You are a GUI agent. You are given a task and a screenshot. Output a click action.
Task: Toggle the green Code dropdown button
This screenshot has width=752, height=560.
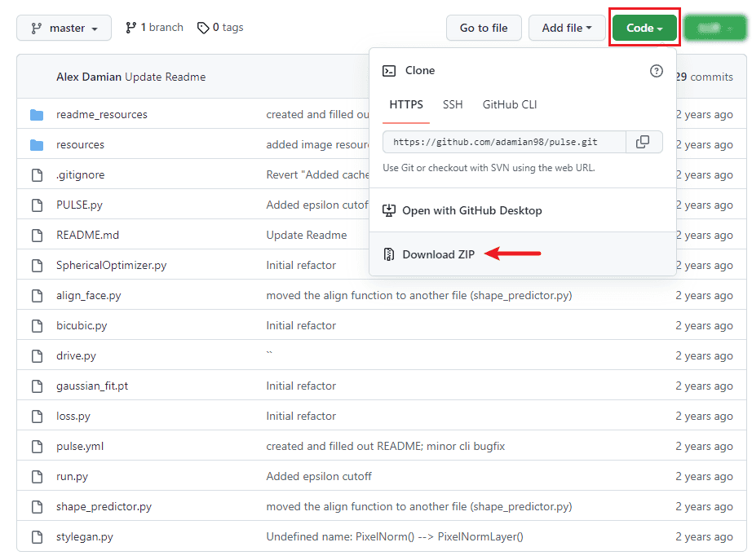pyautogui.click(x=644, y=28)
